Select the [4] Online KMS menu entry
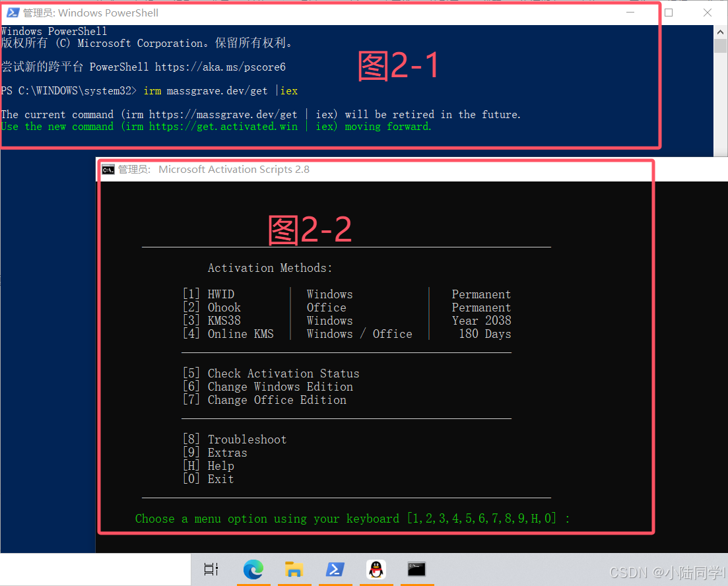 228,333
